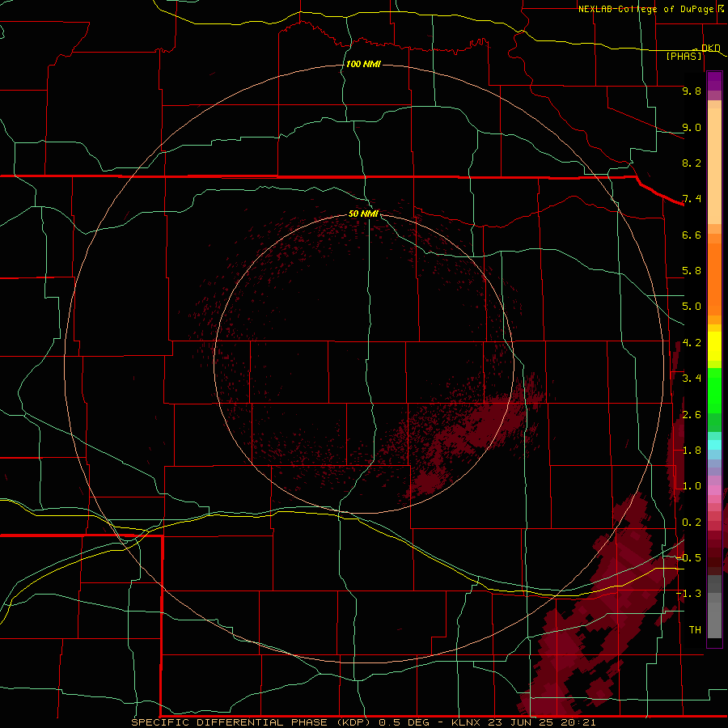Click the 6.6 value on color scale
This screenshot has height=728, width=728.
692,235
